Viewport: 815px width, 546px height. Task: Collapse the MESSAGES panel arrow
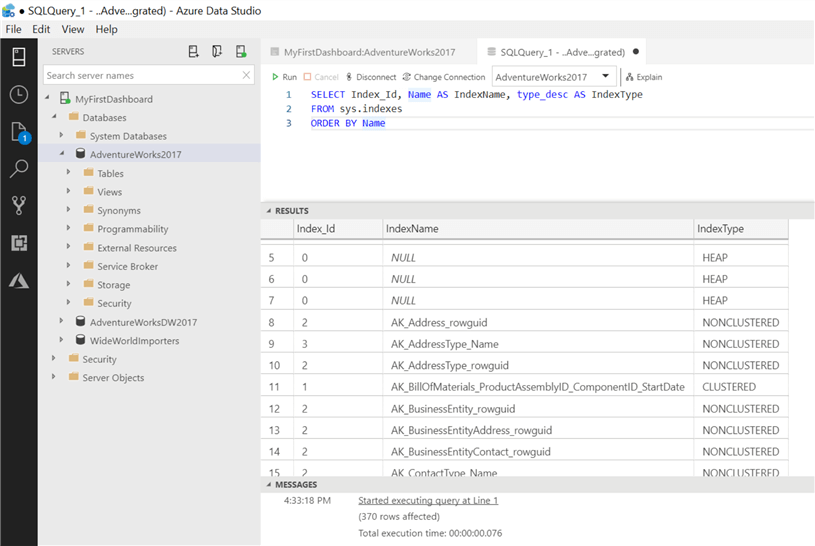[x=269, y=485]
